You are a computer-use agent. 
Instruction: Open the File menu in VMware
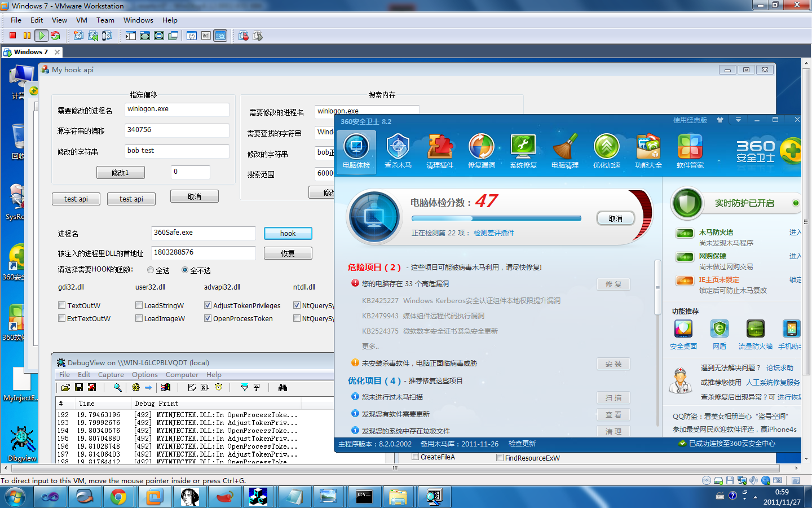coord(16,20)
